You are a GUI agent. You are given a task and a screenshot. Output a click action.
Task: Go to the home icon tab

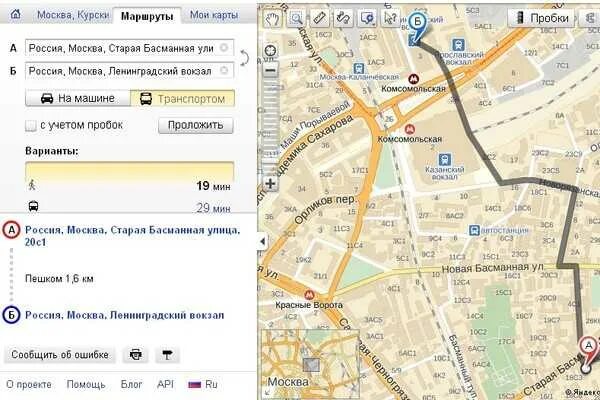click(15, 15)
